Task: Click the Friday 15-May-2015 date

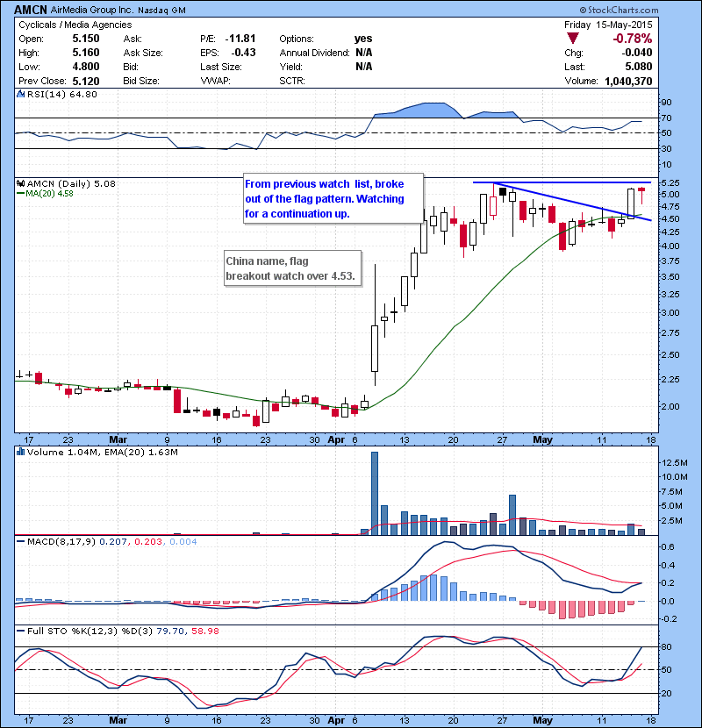Action: click(608, 25)
